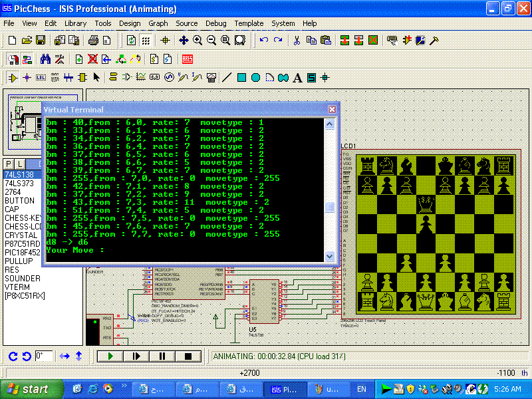Image resolution: width=532 pixels, height=399 pixels.
Task: Select the Graph mode tool
Action: tap(141, 78)
